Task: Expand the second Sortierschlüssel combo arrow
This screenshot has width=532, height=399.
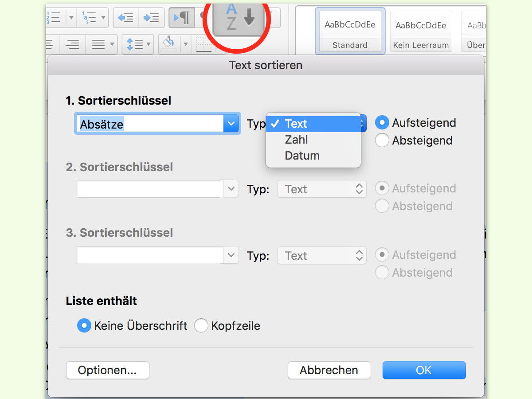Action: pyautogui.click(x=231, y=189)
